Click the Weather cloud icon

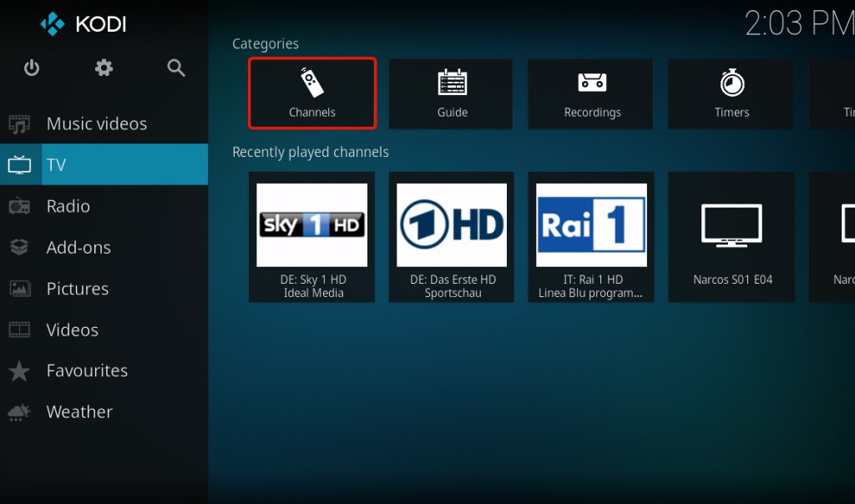(x=20, y=412)
